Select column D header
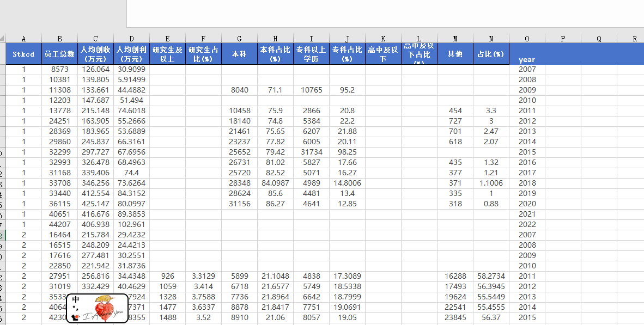Viewport: 644px width, 325px height. [131, 39]
